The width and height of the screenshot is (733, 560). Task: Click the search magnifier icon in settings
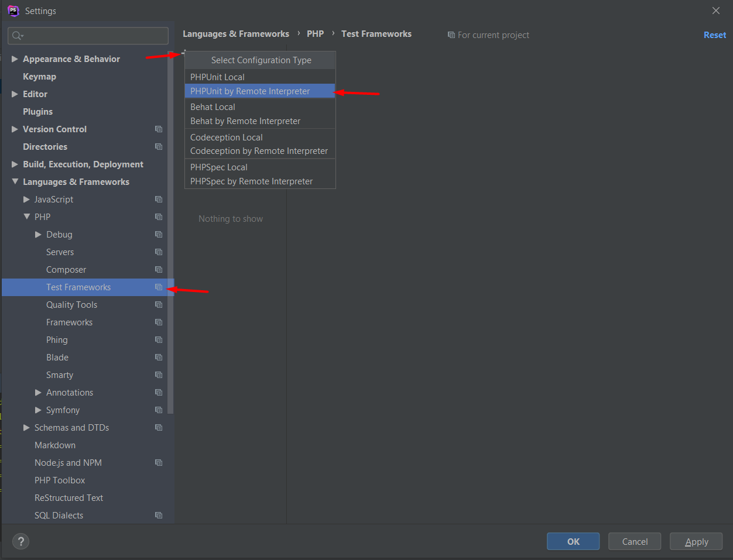click(18, 36)
